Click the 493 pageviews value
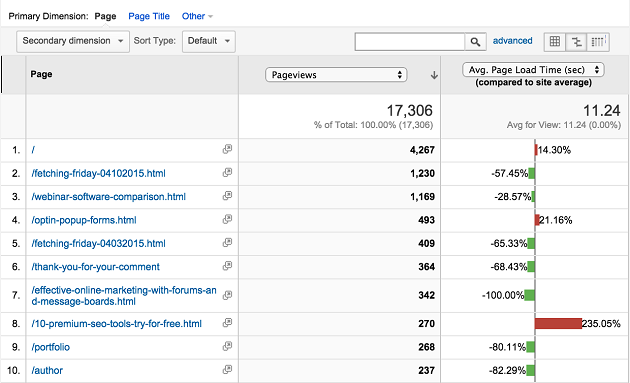Screen dimensions: 630x383 [x=426, y=220]
